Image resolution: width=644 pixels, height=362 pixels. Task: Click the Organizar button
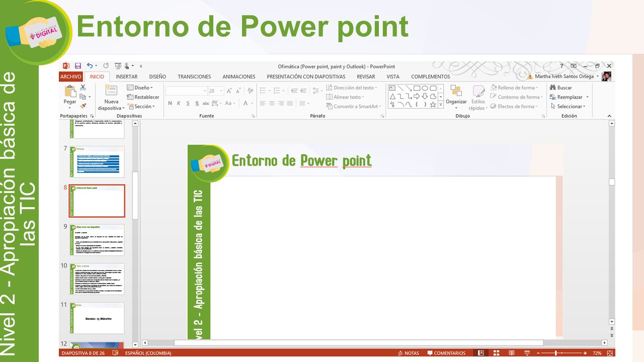[456, 97]
